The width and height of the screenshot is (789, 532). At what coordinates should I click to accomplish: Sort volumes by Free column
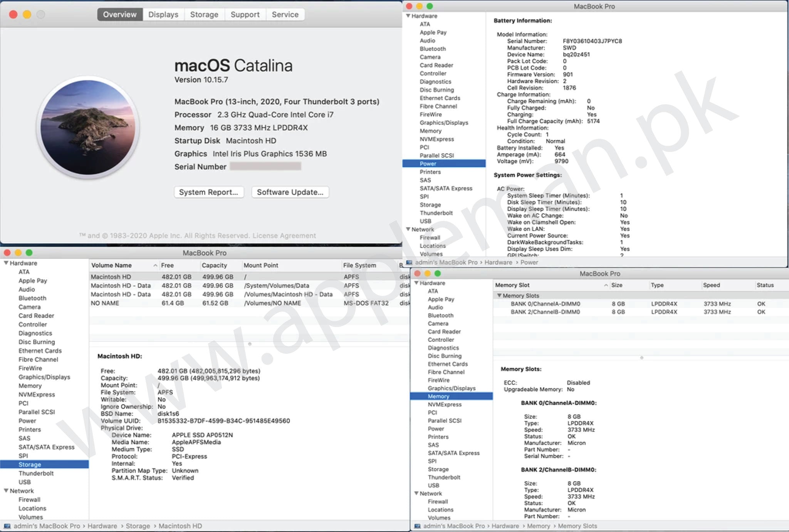point(180,265)
